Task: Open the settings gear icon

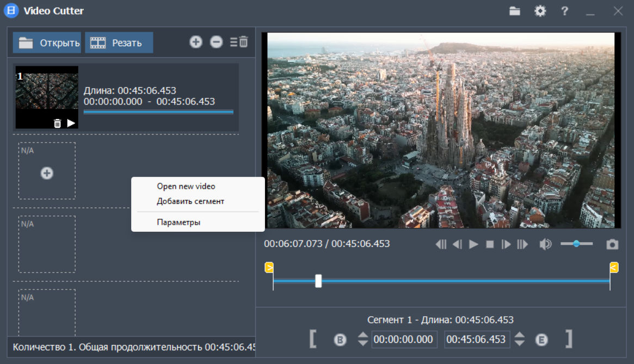Action: pos(540,11)
